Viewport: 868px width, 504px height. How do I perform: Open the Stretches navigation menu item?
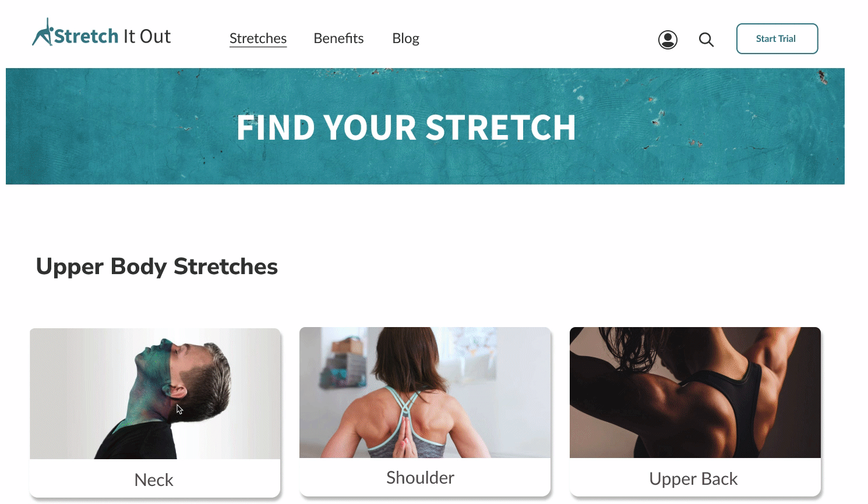(258, 38)
